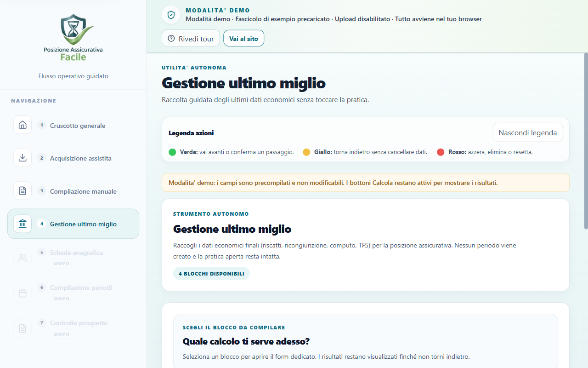Open Acquisizione assistita navigation item
Viewport: 588px width, 368px height.
tap(73, 158)
